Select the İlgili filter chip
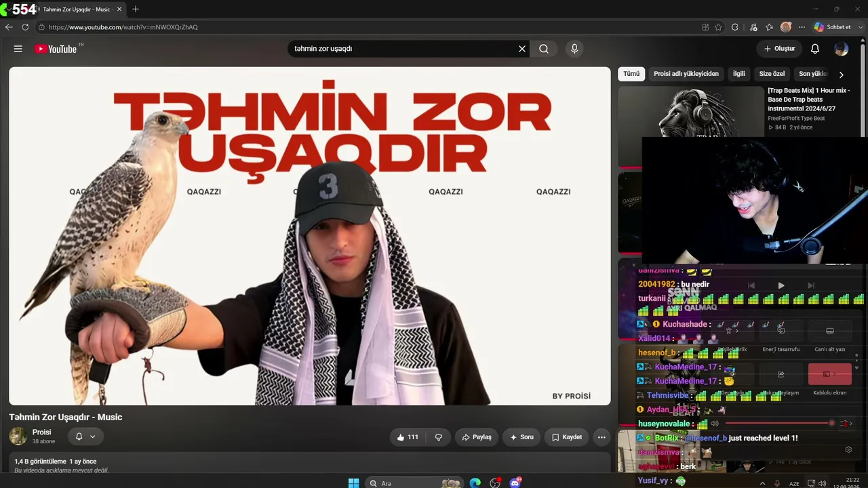The width and height of the screenshot is (868, 488). pos(738,74)
